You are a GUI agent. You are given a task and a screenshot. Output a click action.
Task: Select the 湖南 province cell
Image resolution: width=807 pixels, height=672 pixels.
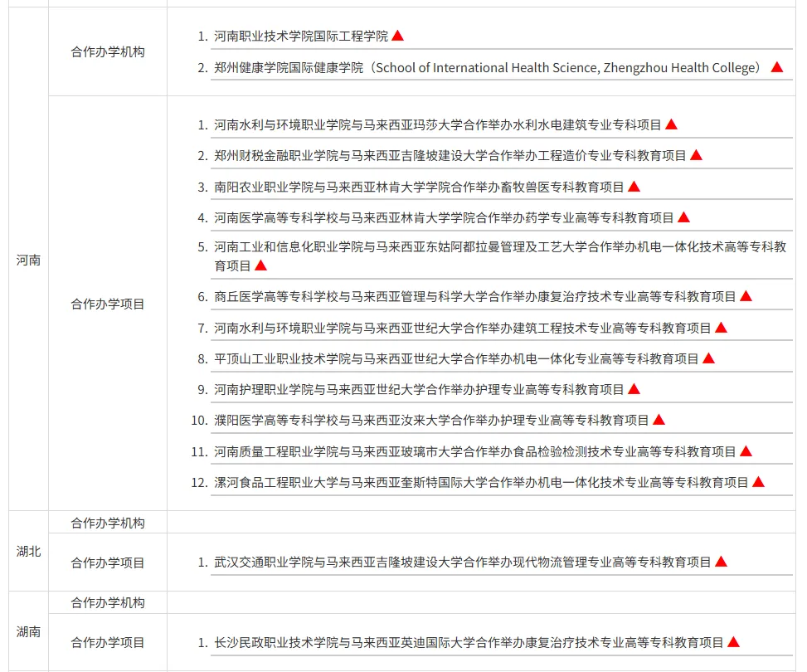(x=28, y=632)
